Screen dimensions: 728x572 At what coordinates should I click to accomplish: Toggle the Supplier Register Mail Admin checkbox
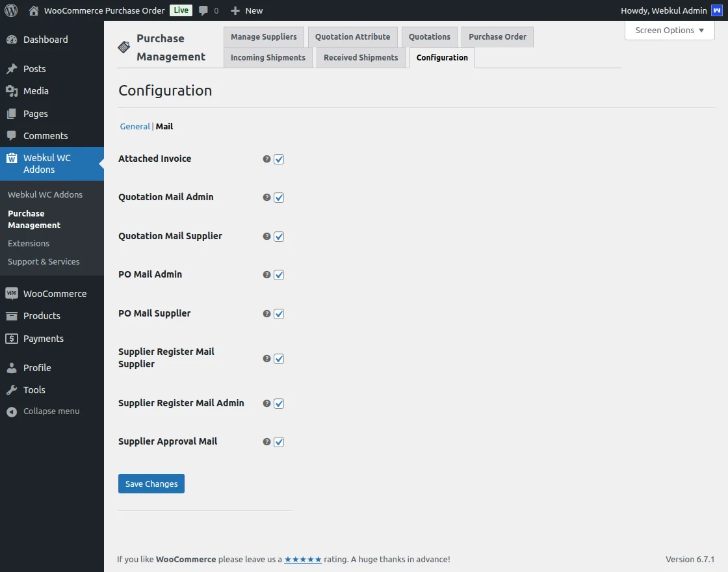coord(279,404)
